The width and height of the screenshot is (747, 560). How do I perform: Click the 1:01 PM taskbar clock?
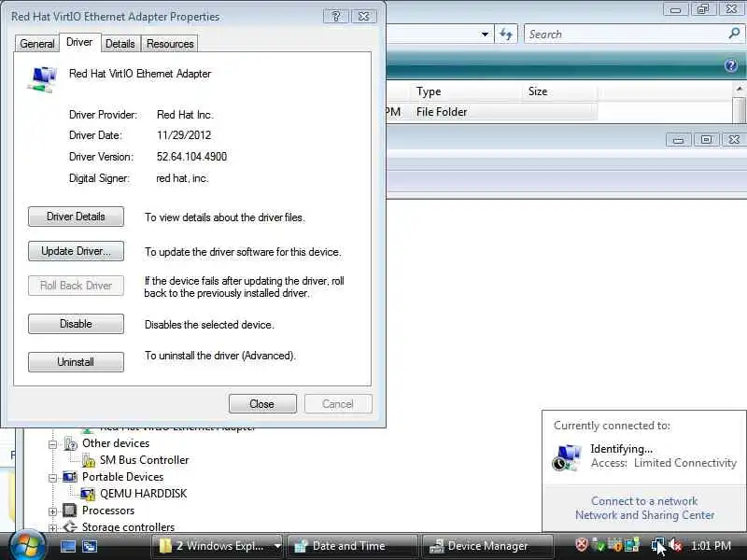[711, 546]
